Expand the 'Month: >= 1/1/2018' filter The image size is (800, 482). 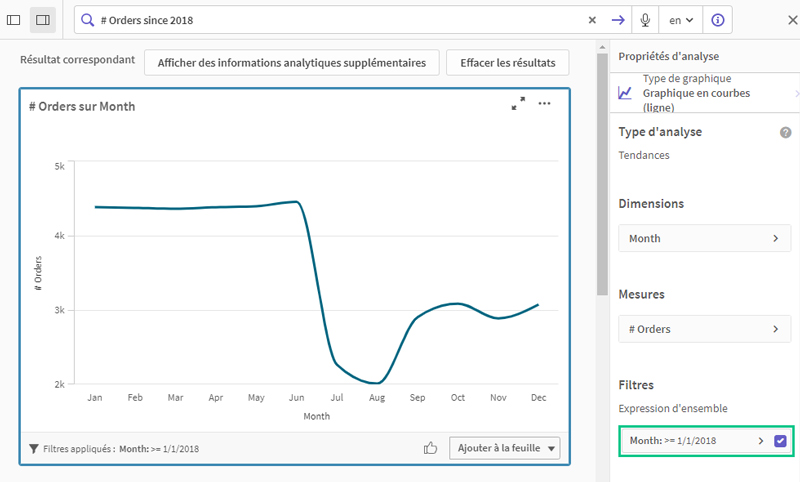point(761,441)
